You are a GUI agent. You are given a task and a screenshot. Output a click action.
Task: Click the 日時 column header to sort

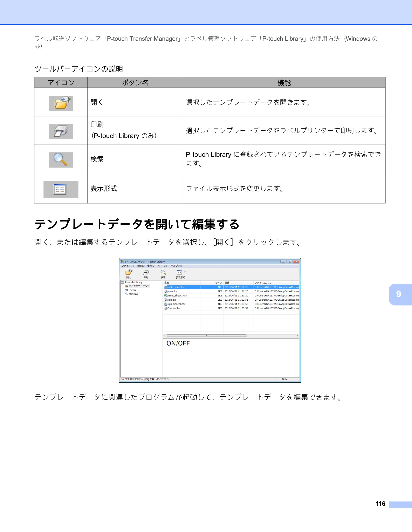(238, 282)
